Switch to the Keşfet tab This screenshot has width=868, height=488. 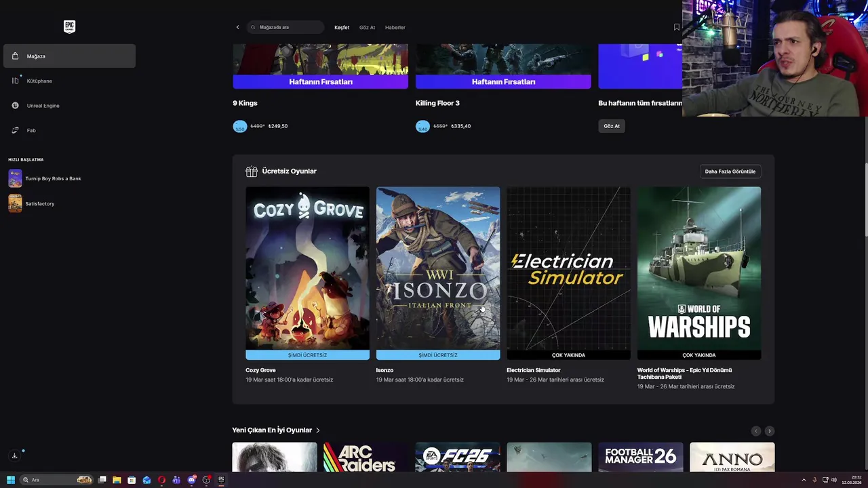342,28
